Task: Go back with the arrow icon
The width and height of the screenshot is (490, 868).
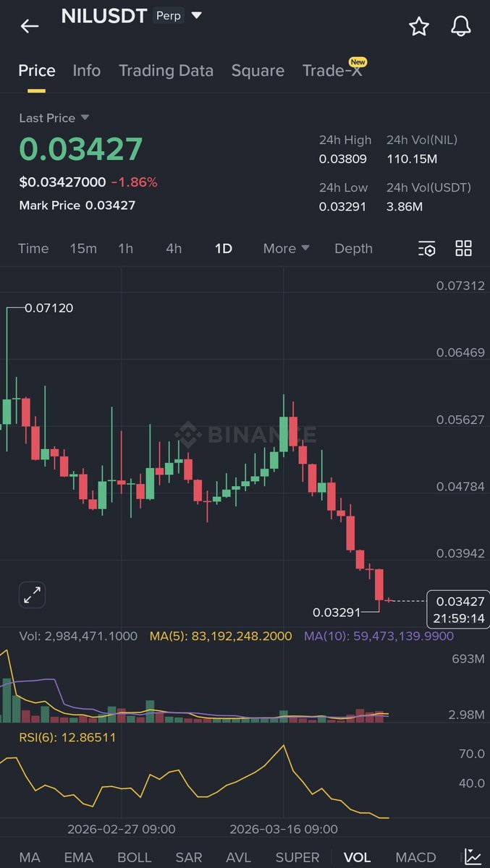Action: click(x=29, y=27)
